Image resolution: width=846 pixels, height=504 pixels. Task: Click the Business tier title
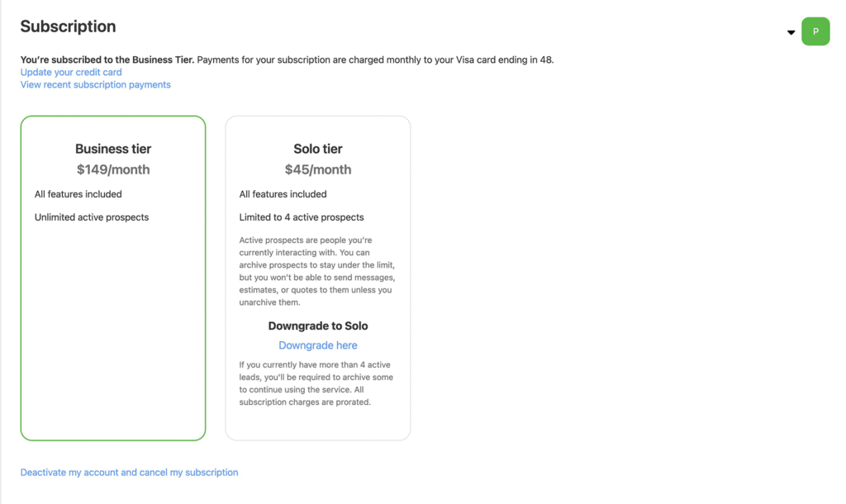[x=113, y=149]
